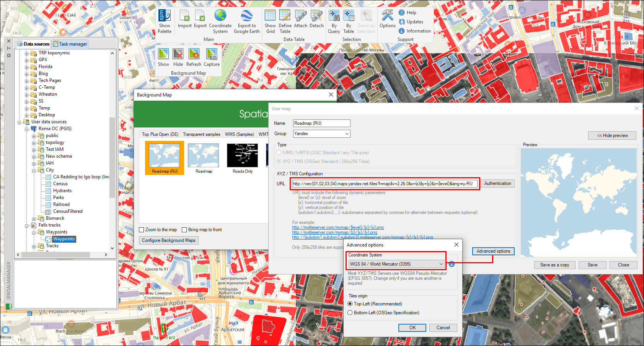Switch to Task manager tab
644x346 pixels.
[x=70, y=44]
